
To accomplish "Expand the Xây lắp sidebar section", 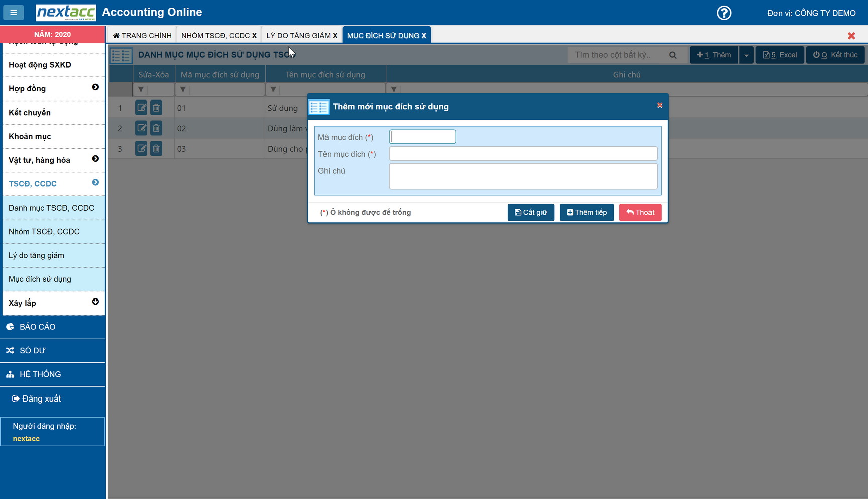I will click(95, 302).
